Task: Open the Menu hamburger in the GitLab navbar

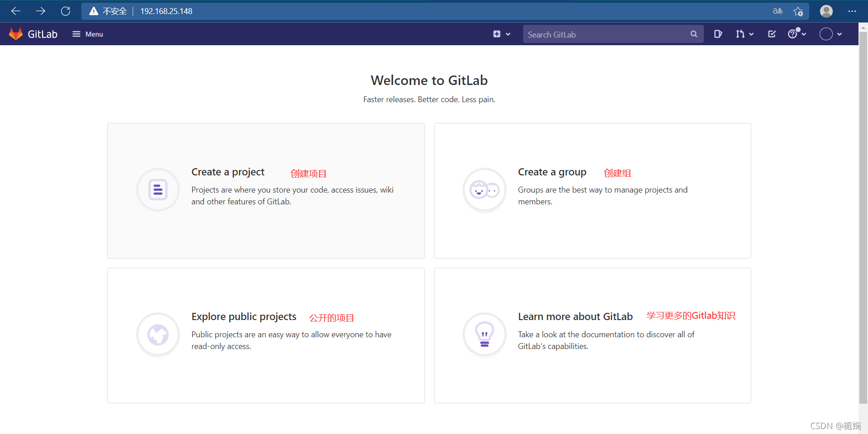Action: [88, 34]
